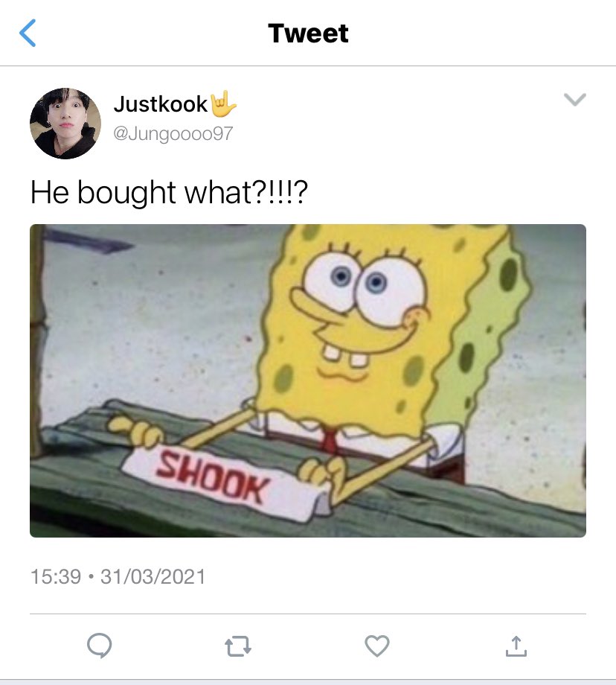Open the Justkook display name

(x=160, y=104)
